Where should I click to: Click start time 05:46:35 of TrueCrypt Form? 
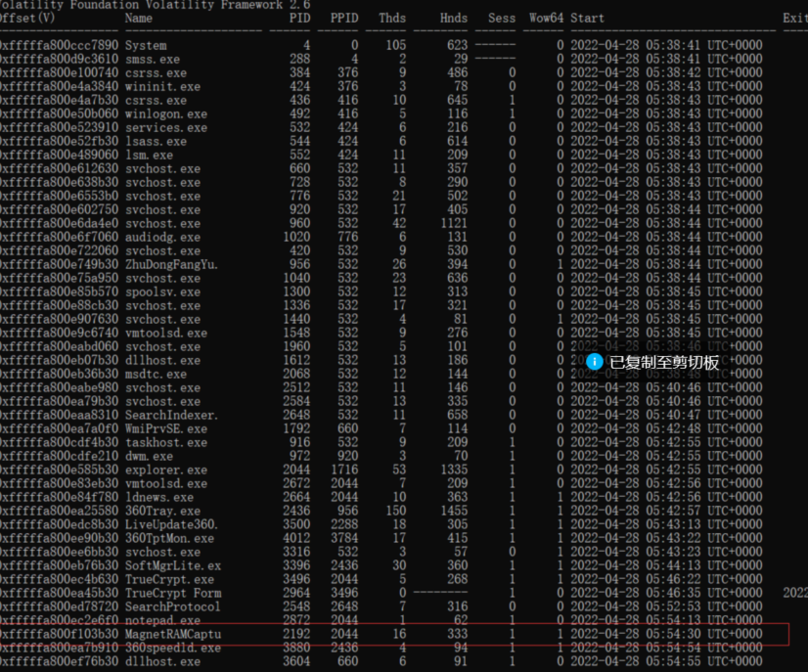[673, 593]
